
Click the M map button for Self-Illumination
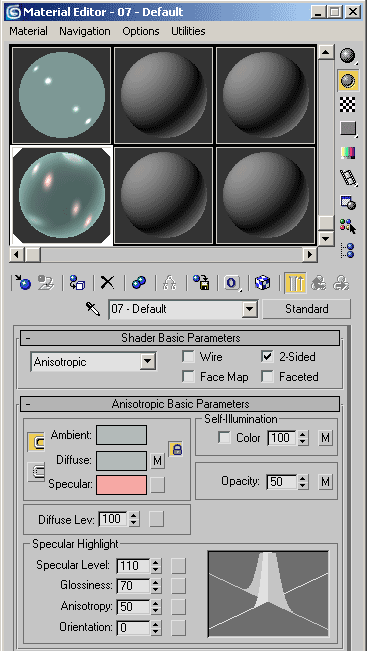click(325, 438)
